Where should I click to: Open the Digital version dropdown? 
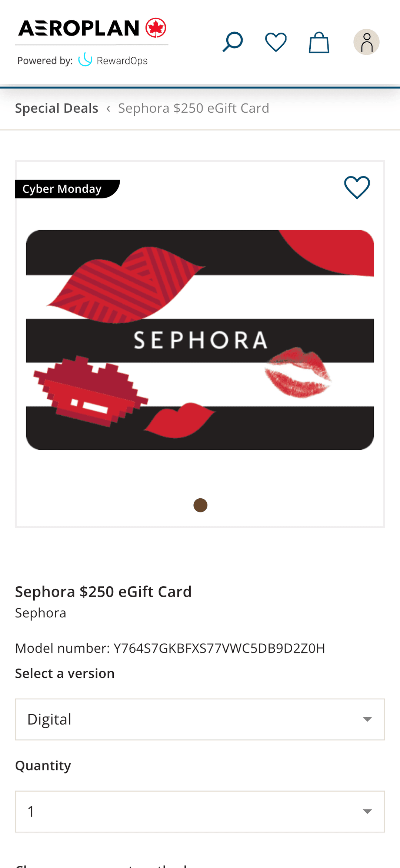click(x=200, y=719)
